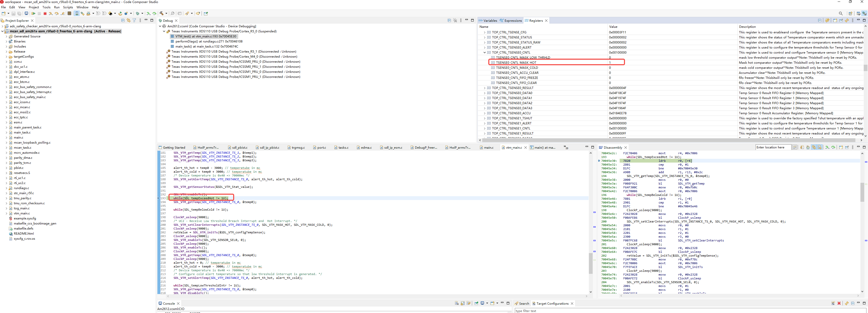Click the Disassembly home icon

(808, 147)
